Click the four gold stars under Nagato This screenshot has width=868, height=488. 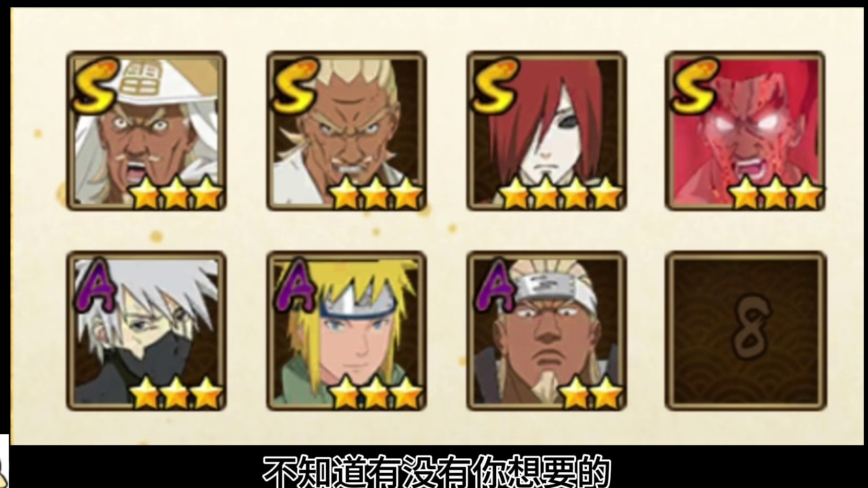tap(561, 192)
